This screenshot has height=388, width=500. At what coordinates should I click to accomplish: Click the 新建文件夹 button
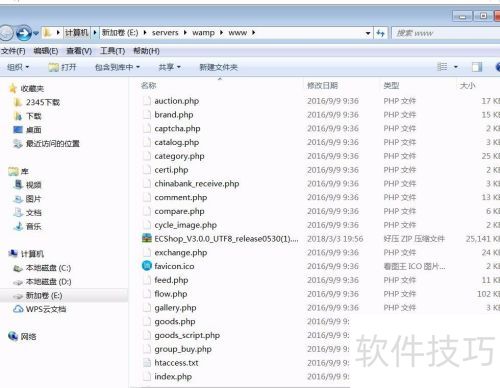(218, 67)
